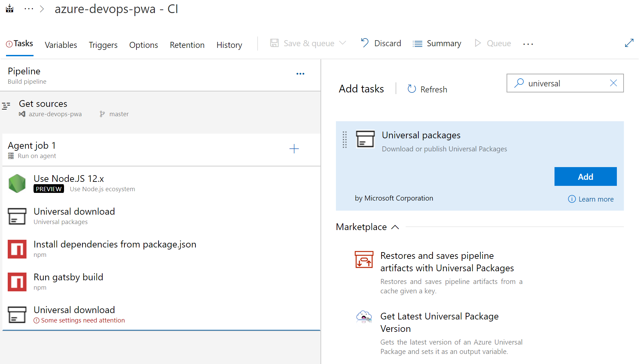Open the Triggers tab
The width and height of the screenshot is (641, 364).
click(x=103, y=45)
